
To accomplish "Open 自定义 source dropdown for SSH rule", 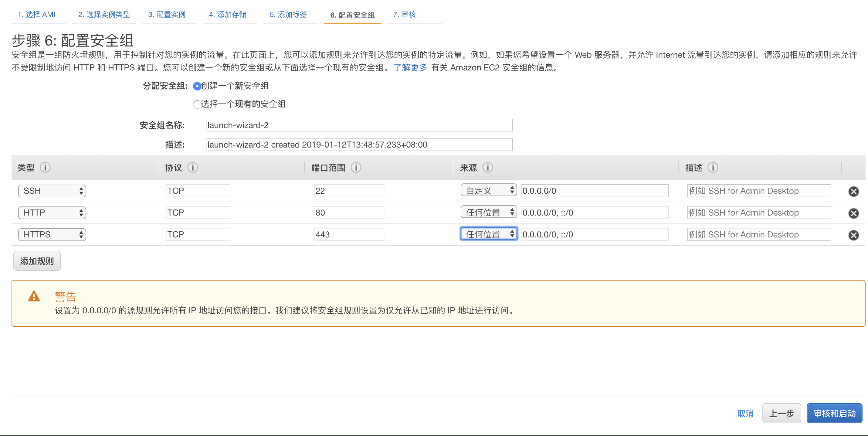I will coord(488,190).
